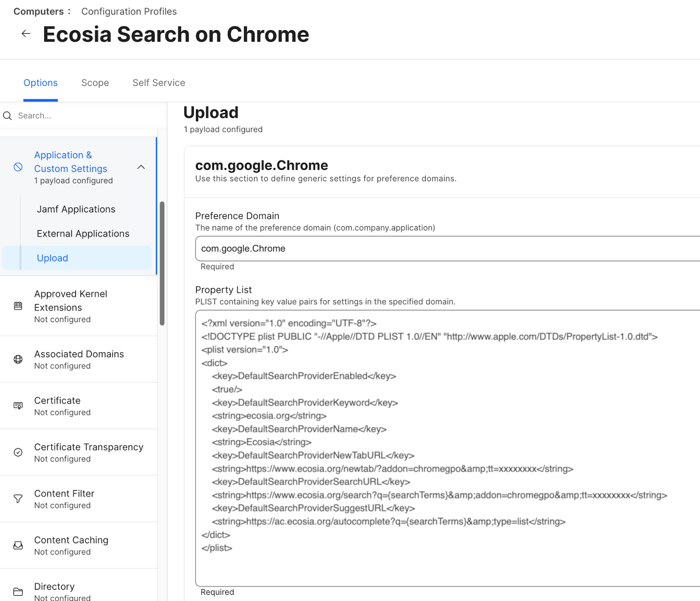Click the DefaultSearchProviderKeyword key line

click(305, 402)
